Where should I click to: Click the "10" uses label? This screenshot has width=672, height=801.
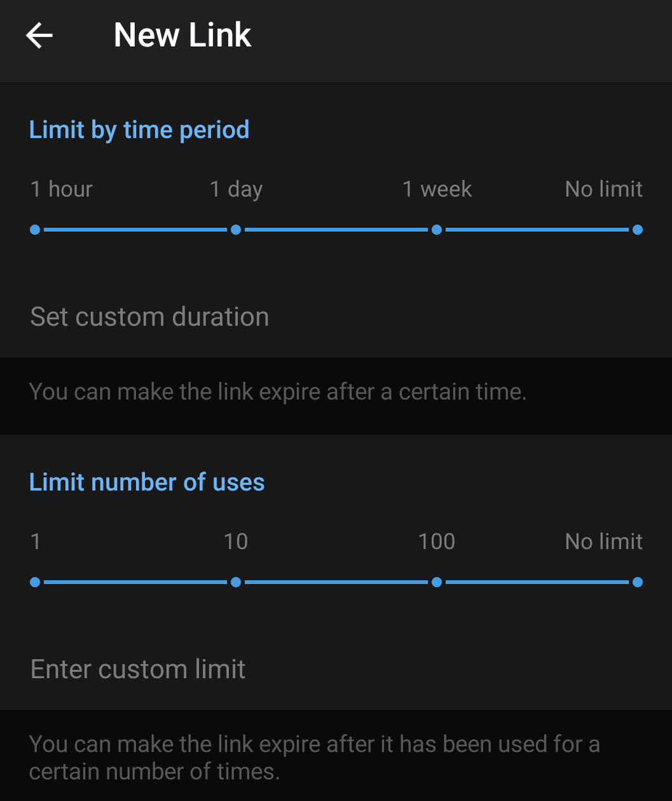(x=236, y=541)
